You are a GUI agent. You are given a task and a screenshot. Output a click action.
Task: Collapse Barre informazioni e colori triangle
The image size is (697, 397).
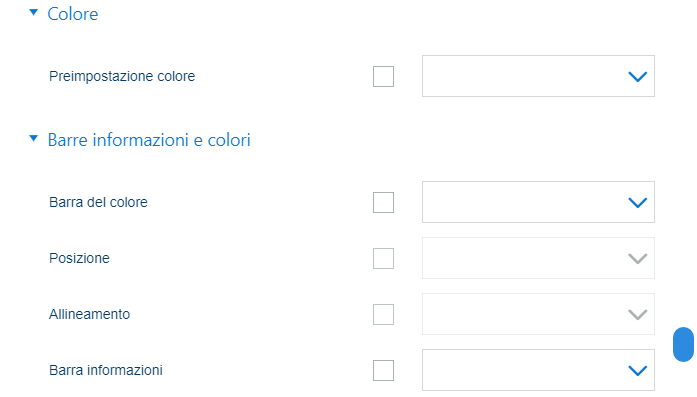pos(33,138)
